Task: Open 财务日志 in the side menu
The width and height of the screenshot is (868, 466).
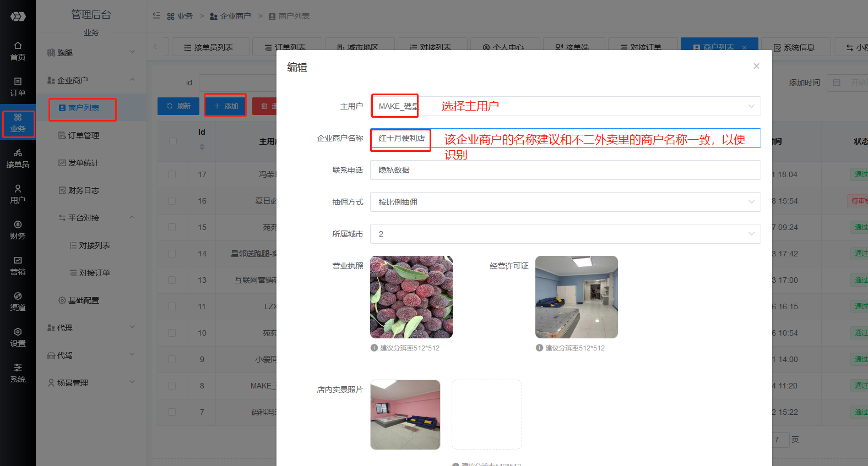Action: [83, 190]
